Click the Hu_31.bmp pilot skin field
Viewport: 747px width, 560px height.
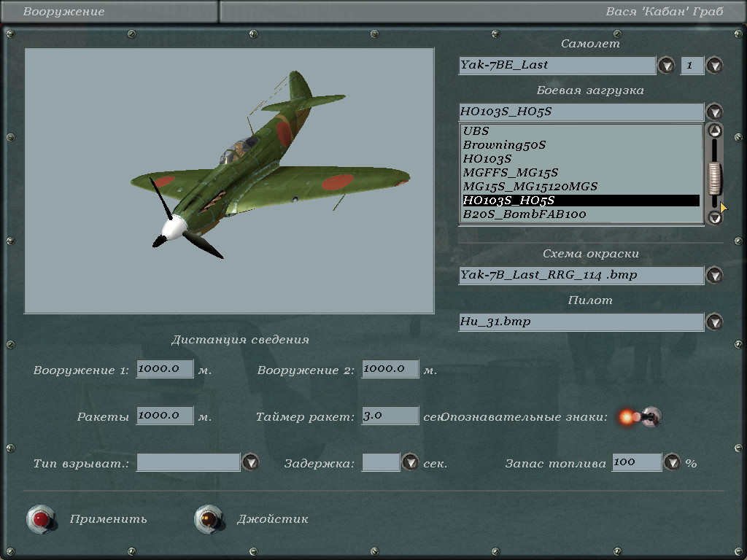(x=581, y=322)
